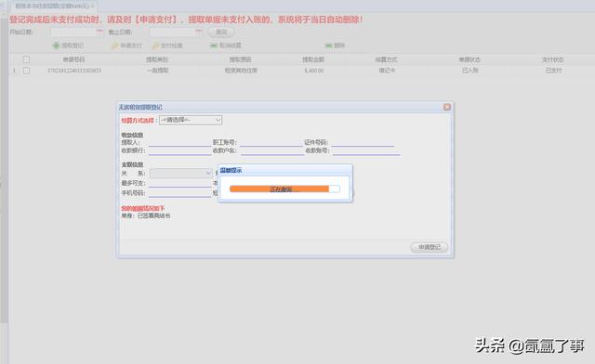Click the 单身：已签署具结书 text line

(146, 215)
